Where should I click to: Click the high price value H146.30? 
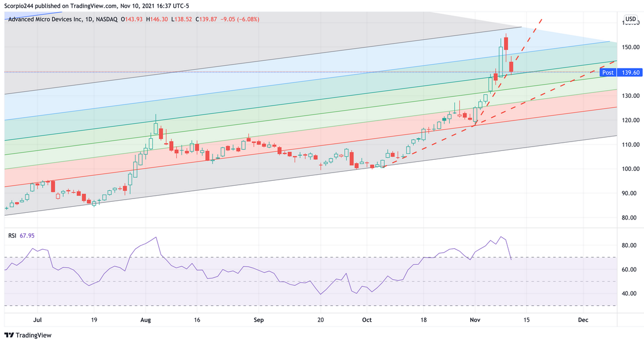tap(157, 19)
